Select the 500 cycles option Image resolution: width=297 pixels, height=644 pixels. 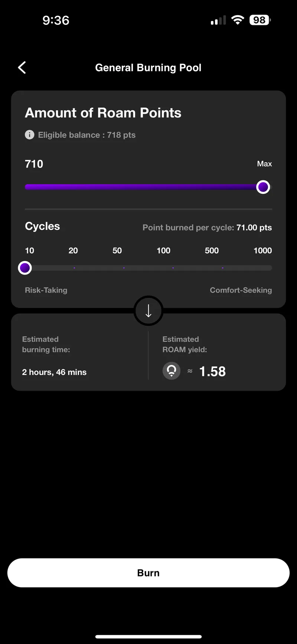222,268
